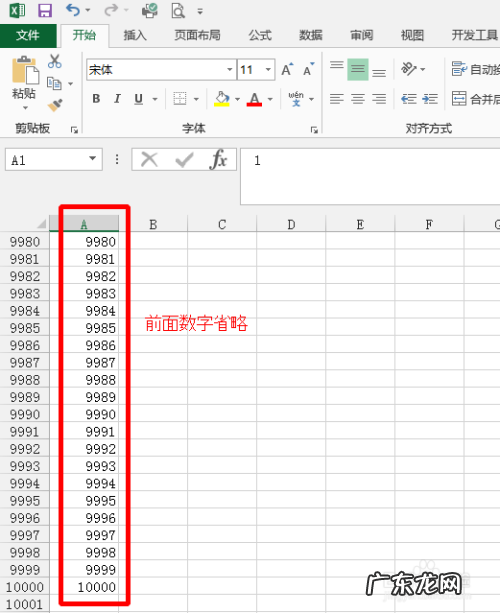Click the Borders icon
Screen dimensions: 500x613
[x=180, y=99]
